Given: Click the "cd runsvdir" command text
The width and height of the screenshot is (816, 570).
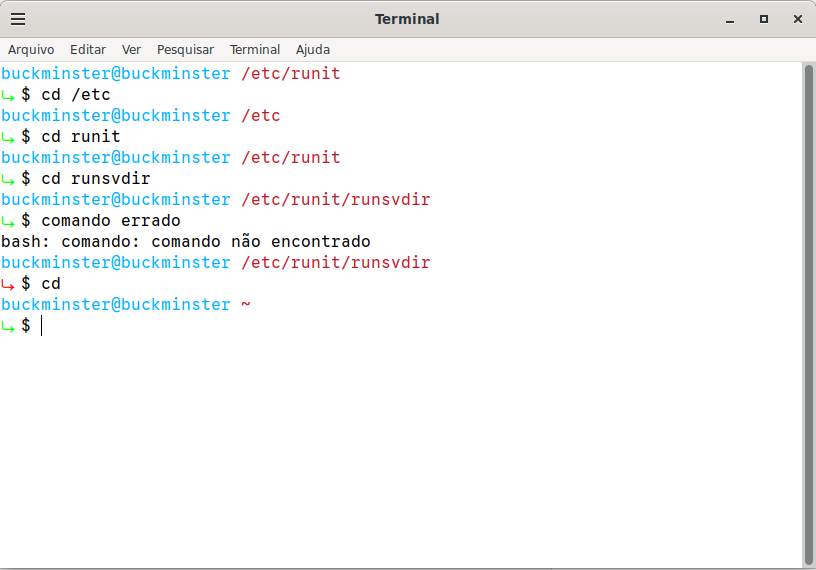Looking at the screenshot, I should (x=95, y=179).
